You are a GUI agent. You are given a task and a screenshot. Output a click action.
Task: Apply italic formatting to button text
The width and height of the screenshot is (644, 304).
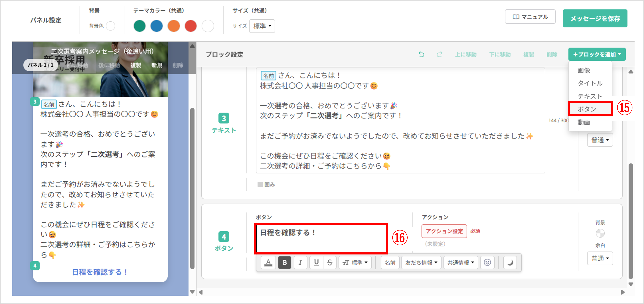point(300,262)
